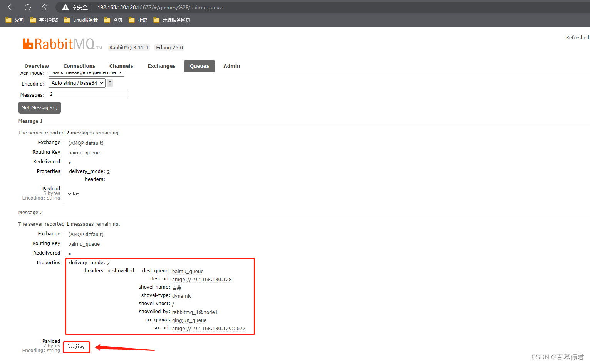
Task: Click the Message 1 heading
Action: (x=30, y=121)
